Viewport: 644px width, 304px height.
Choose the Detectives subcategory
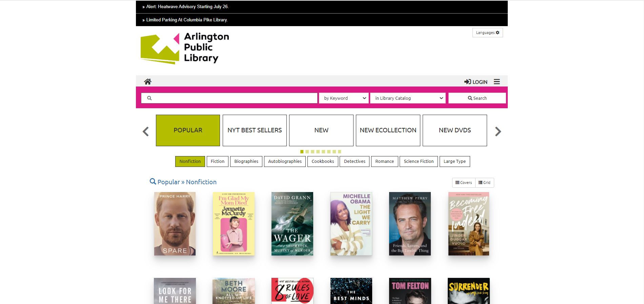tap(355, 161)
